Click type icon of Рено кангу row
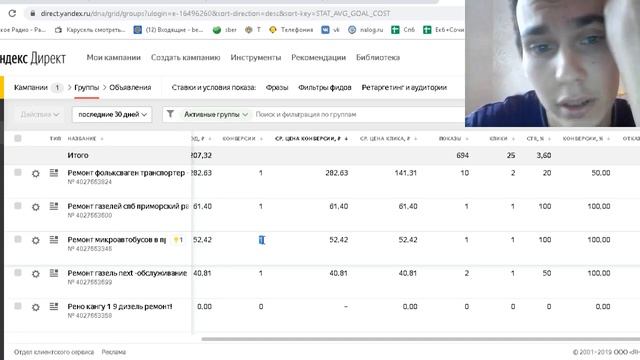 pyautogui.click(x=54, y=306)
